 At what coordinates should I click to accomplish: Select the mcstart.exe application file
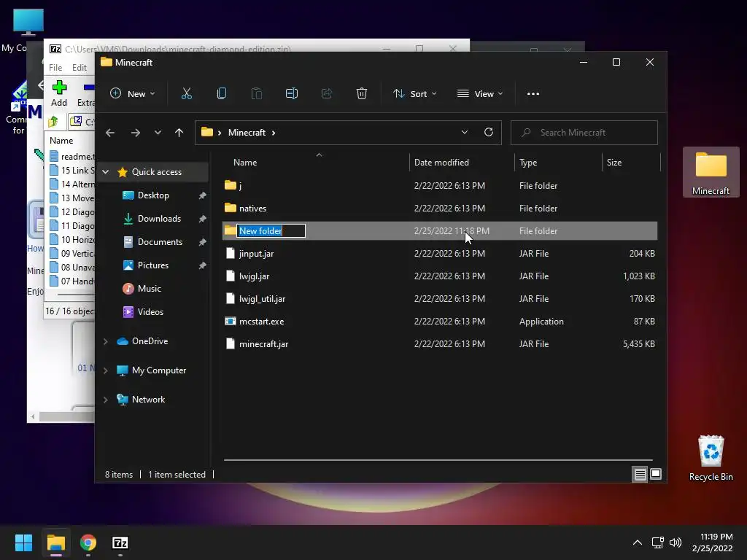click(x=262, y=322)
